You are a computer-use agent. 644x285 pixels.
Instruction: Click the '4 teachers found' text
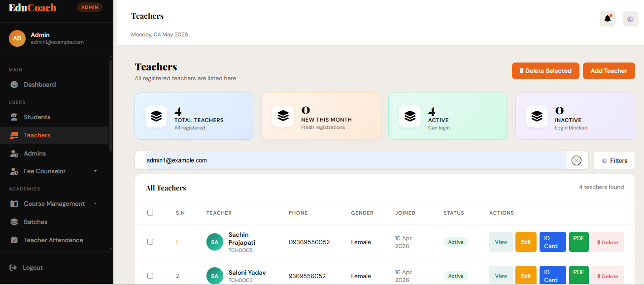pos(602,187)
